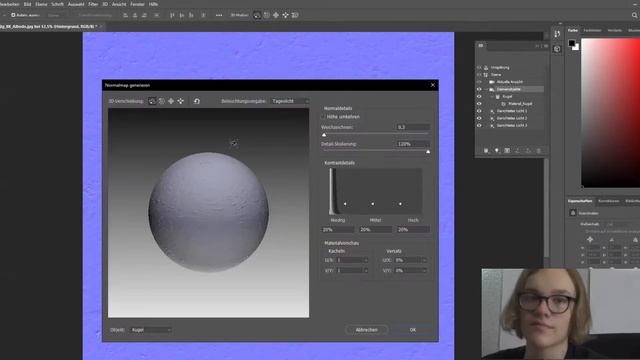Image resolution: width=640 pixels, height=360 pixels.
Task: Click the foreground color swatch in Farbe panel
Action: tap(572, 43)
